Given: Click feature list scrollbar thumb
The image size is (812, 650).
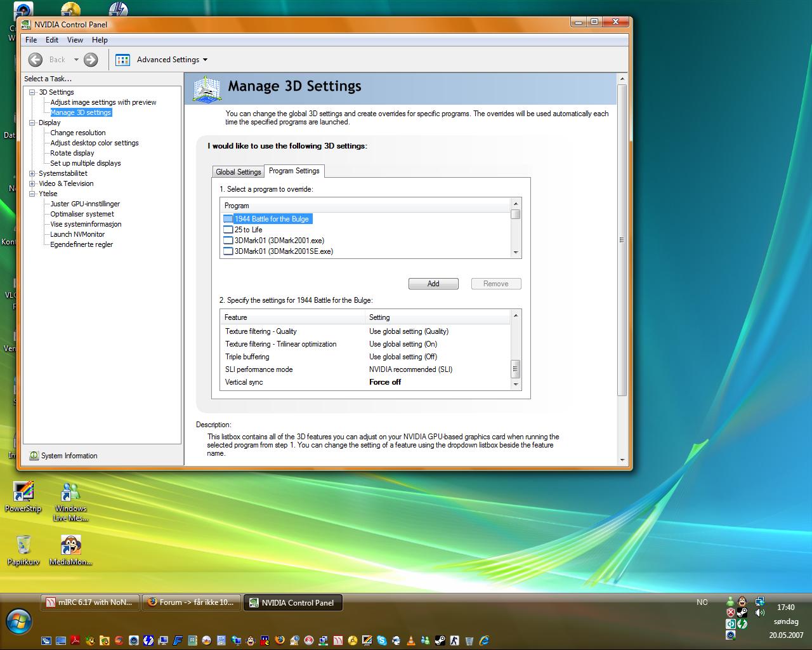Looking at the screenshot, I should point(515,368).
